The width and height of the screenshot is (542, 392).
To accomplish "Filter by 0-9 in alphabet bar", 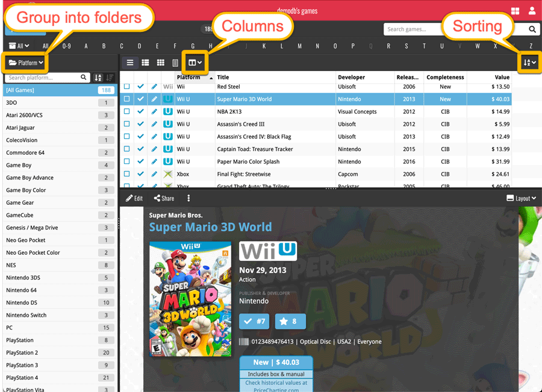I will click(x=67, y=46).
